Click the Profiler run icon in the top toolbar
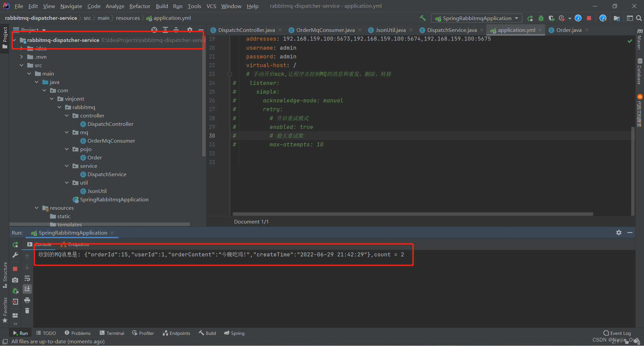The width and height of the screenshot is (644, 346). 562,18
